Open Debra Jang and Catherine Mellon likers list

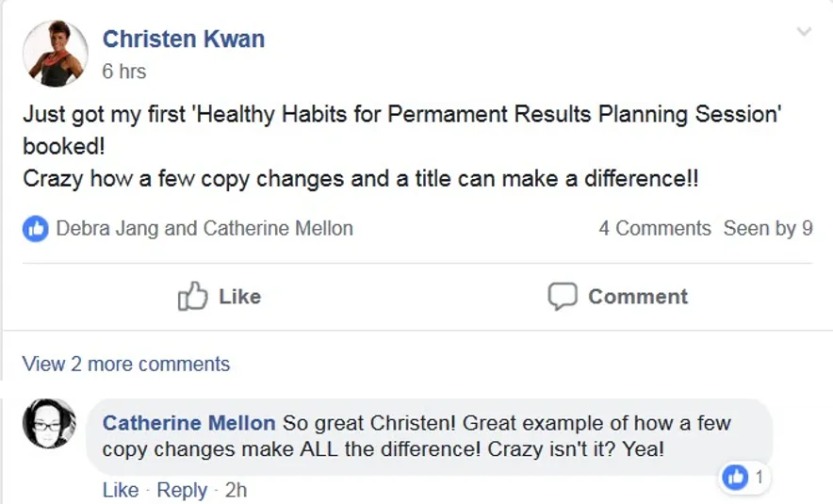coord(204,228)
